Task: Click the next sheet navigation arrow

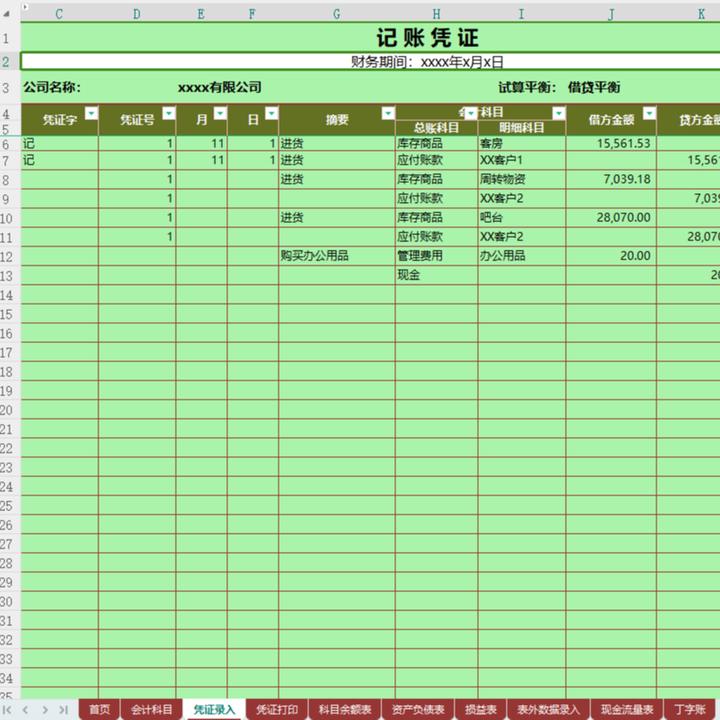Action: coord(47,709)
